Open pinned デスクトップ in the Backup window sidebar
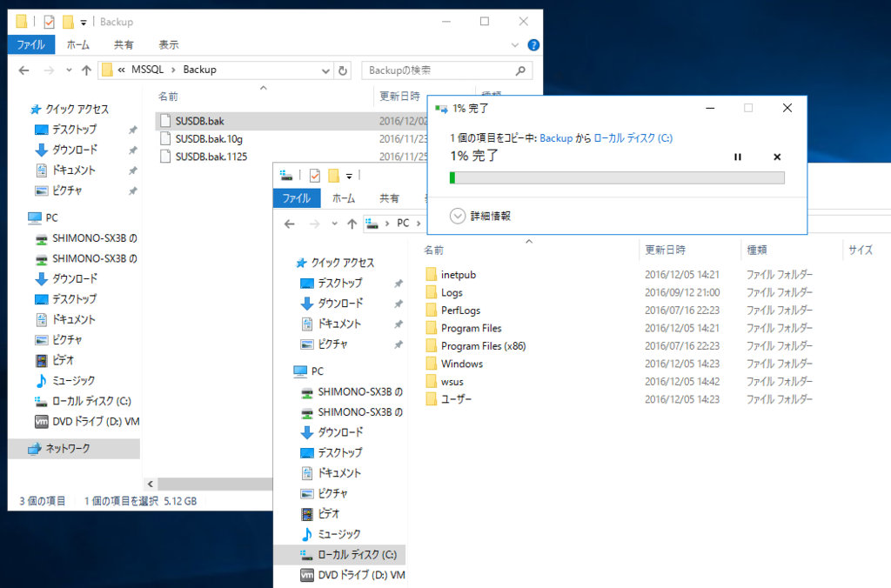Screen dimensions: 891x588 point(75,130)
